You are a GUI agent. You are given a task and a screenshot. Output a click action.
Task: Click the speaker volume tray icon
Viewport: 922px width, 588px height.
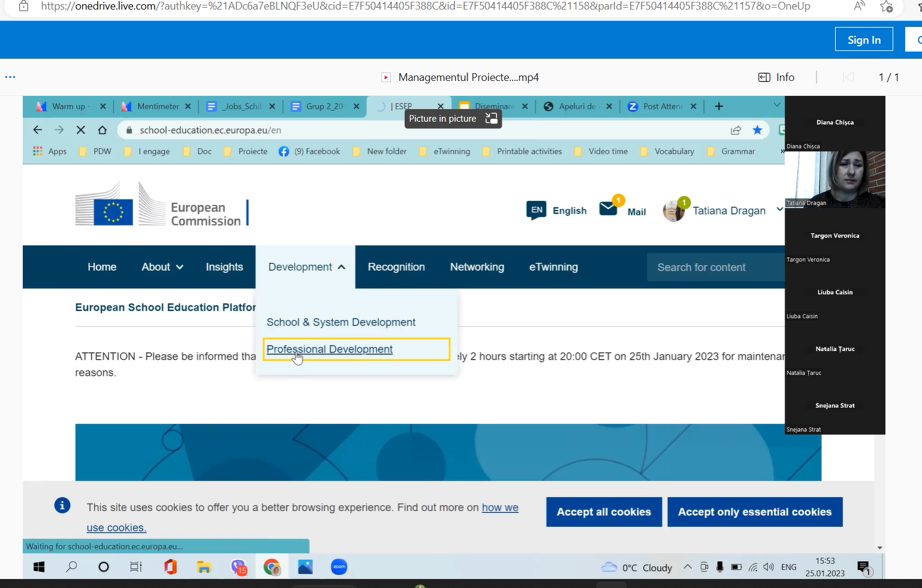tap(769, 567)
